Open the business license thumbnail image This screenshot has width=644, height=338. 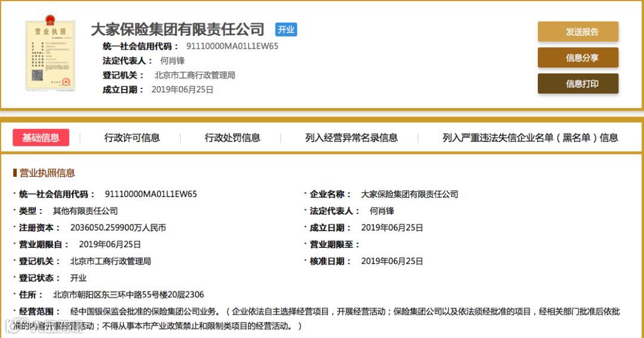click(50, 53)
